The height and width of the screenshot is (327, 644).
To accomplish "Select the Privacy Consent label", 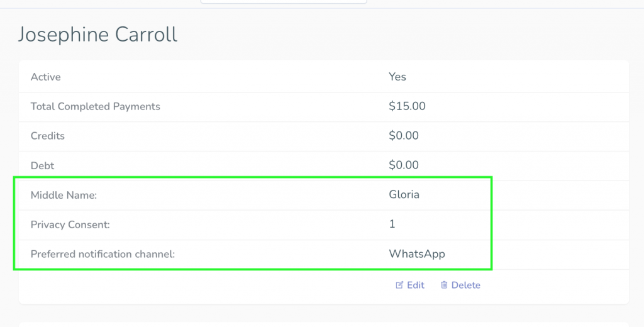I will click(70, 224).
